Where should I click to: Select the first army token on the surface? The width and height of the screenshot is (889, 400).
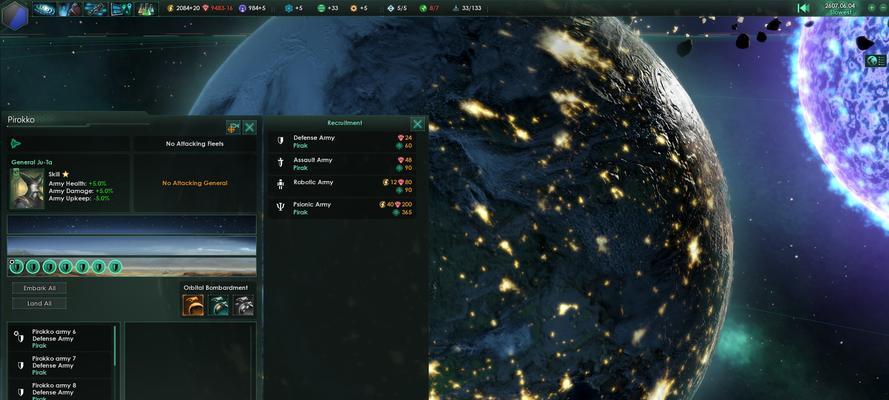17,266
